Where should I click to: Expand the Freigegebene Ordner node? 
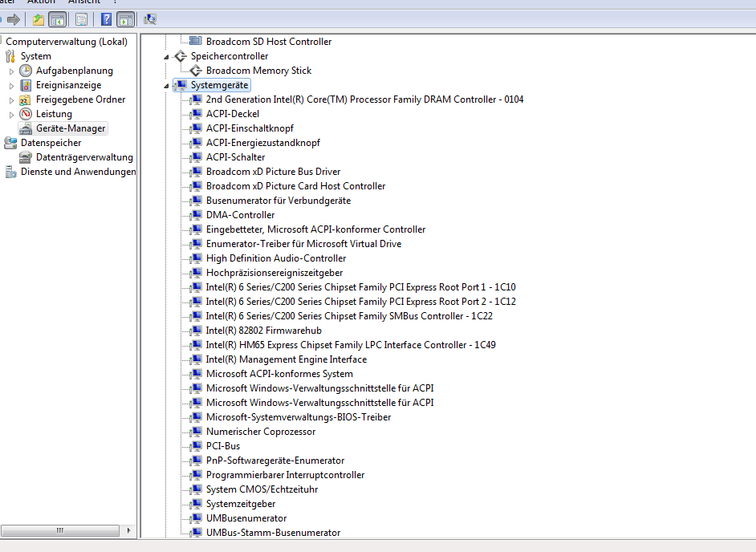coord(11,100)
